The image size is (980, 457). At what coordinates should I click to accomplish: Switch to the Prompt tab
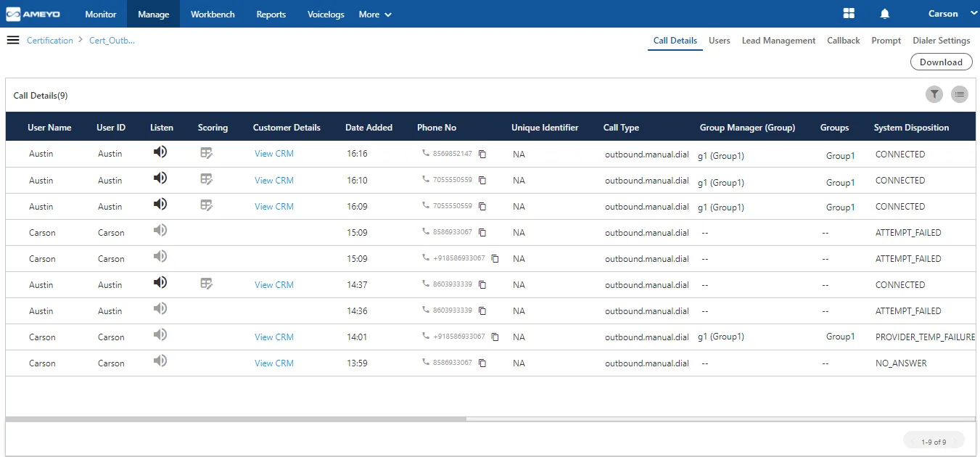tap(886, 41)
